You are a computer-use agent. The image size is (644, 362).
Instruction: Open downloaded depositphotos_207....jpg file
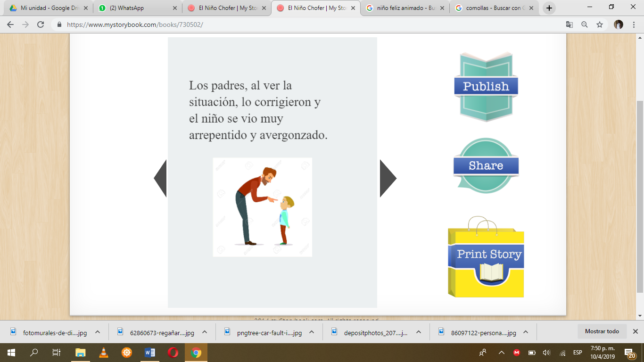click(370, 332)
